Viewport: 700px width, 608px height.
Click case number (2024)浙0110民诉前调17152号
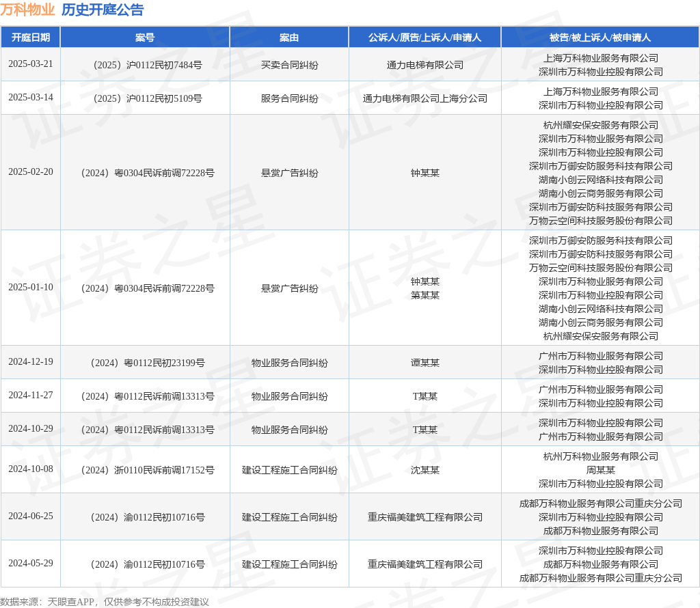(148, 470)
